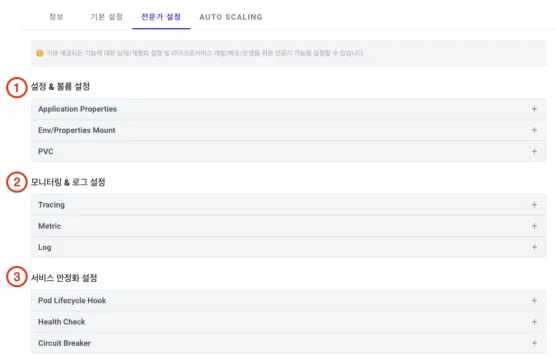Switch to the 정보 tab
Viewport: 556px width, 363px height.
[x=56, y=17]
